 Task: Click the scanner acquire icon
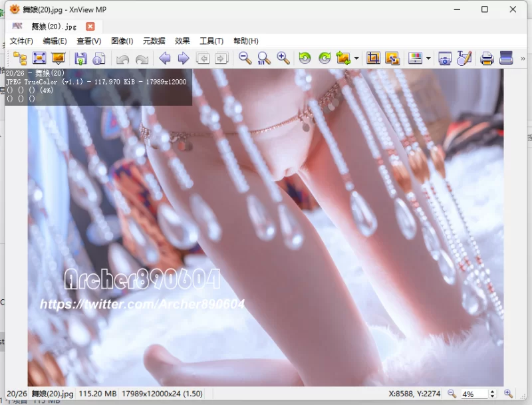(x=506, y=59)
